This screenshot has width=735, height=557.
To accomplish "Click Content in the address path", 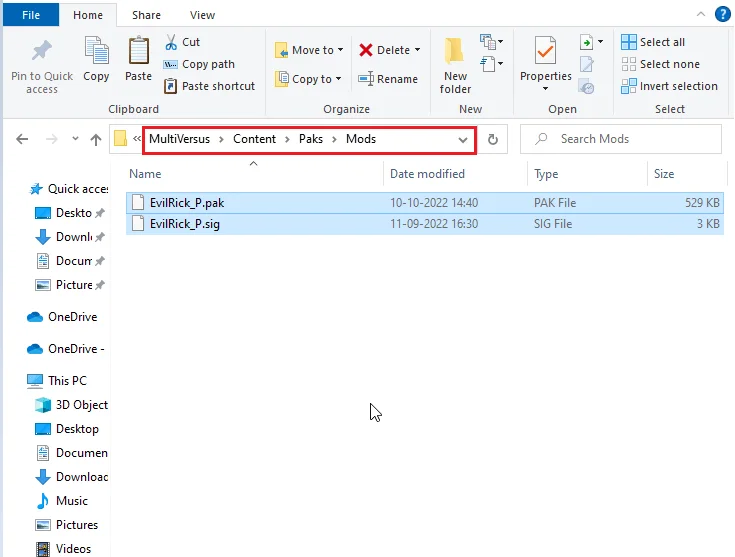I will pos(255,139).
